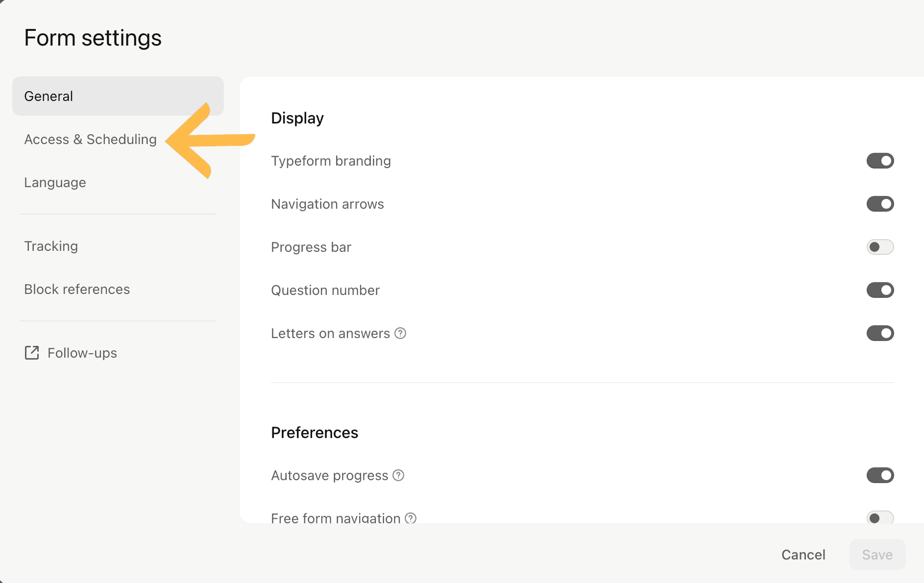
Task: Click the external link icon beside Follow-ups
Action: pos(31,353)
